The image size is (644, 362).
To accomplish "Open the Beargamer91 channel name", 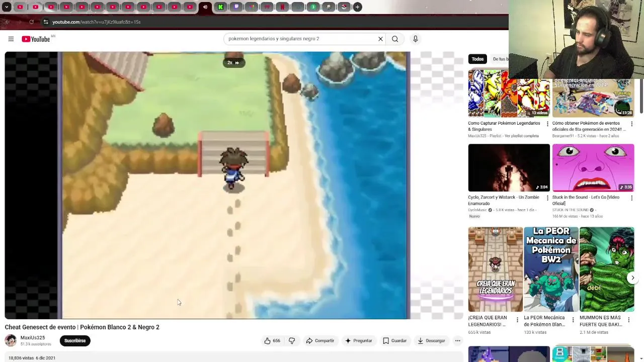I will [x=563, y=136].
